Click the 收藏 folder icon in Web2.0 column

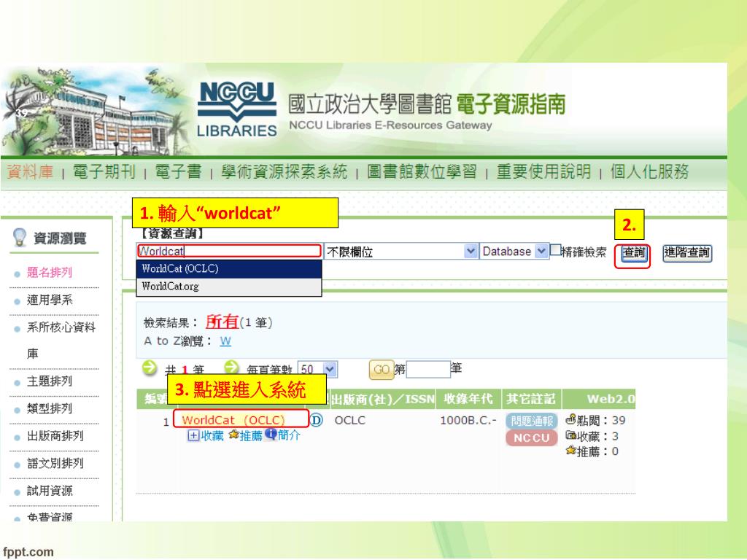(x=570, y=435)
